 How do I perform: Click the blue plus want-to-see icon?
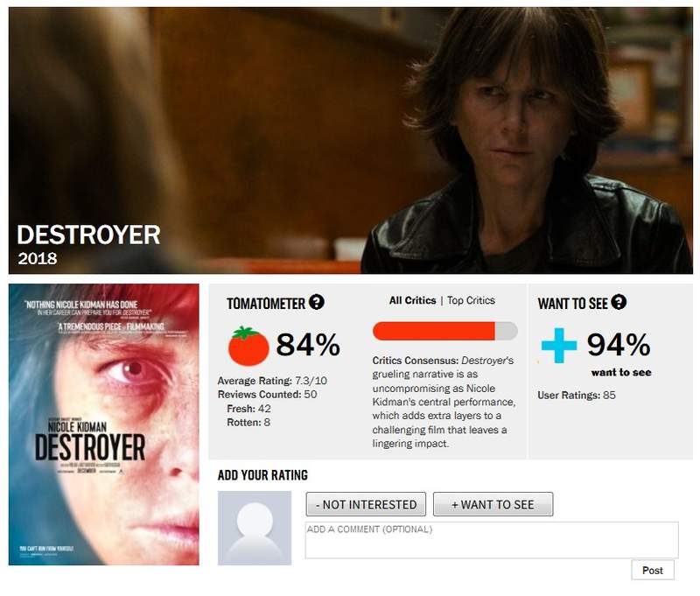pos(559,345)
